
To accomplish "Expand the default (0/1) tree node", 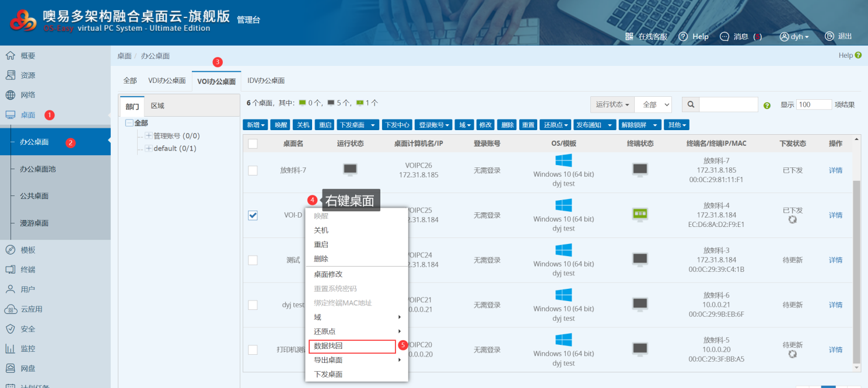I will click(148, 148).
